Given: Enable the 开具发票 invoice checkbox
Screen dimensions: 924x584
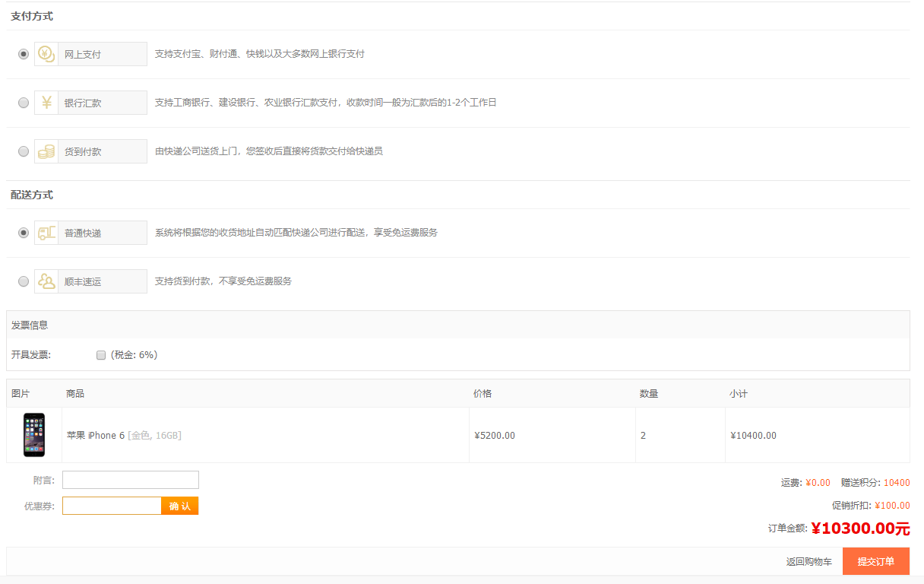Looking at the screenshot, I should coord(101,355).
